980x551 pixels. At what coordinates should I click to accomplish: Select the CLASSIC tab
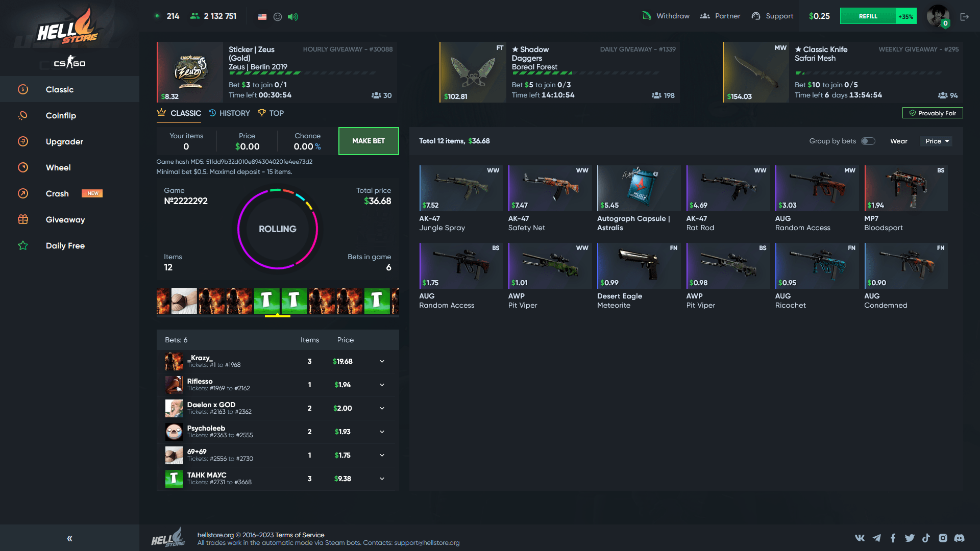tap(179, 113)
